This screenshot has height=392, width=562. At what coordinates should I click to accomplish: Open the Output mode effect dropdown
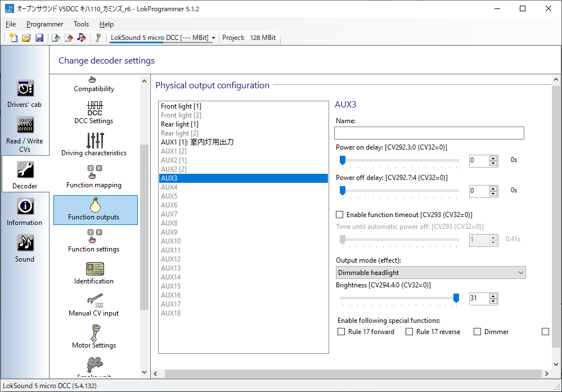click(x=431, y=273)
